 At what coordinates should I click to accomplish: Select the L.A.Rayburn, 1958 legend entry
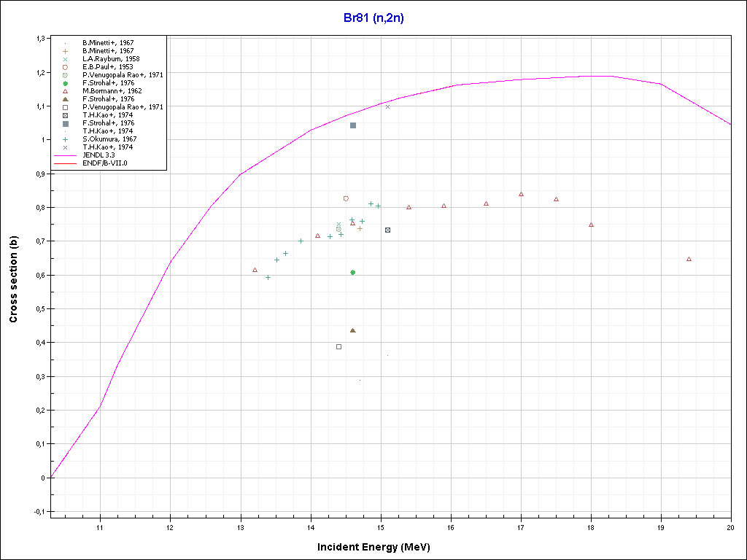click(111, 59)
